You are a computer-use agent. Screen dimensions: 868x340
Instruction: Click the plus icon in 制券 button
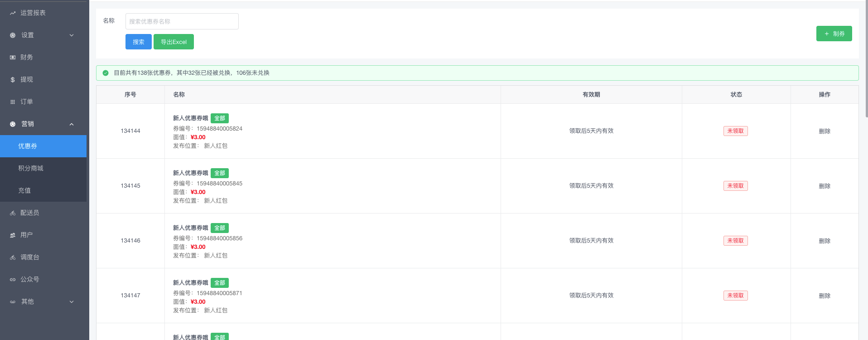click(827, 34)
